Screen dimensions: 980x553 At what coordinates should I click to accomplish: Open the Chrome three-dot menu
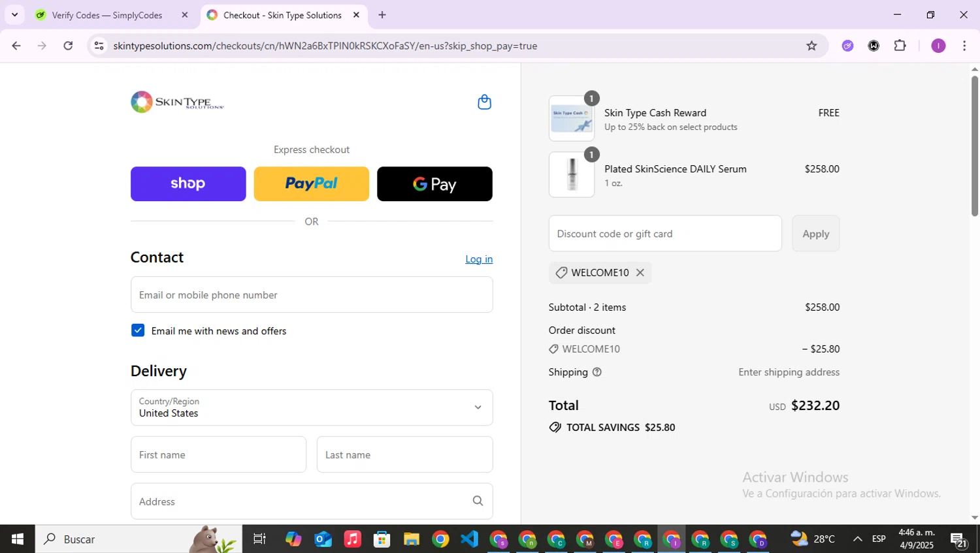[x=964, y=46]
